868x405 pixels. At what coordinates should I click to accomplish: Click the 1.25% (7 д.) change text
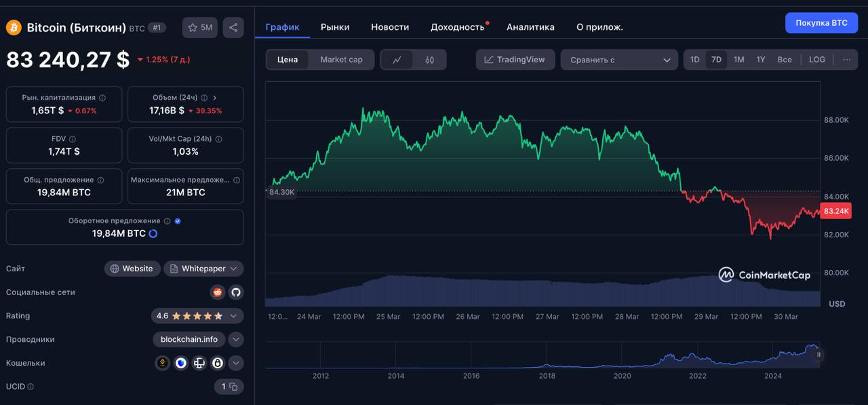(167, 60)
